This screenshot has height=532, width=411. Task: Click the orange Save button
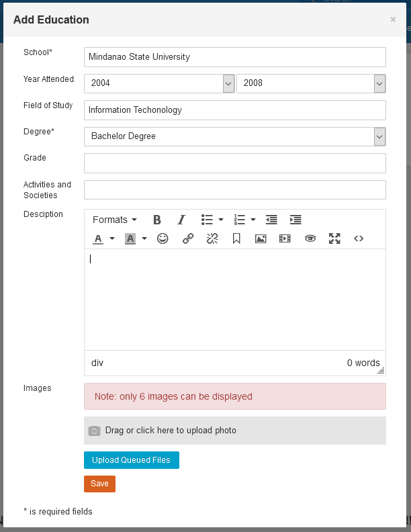(99, 484)
